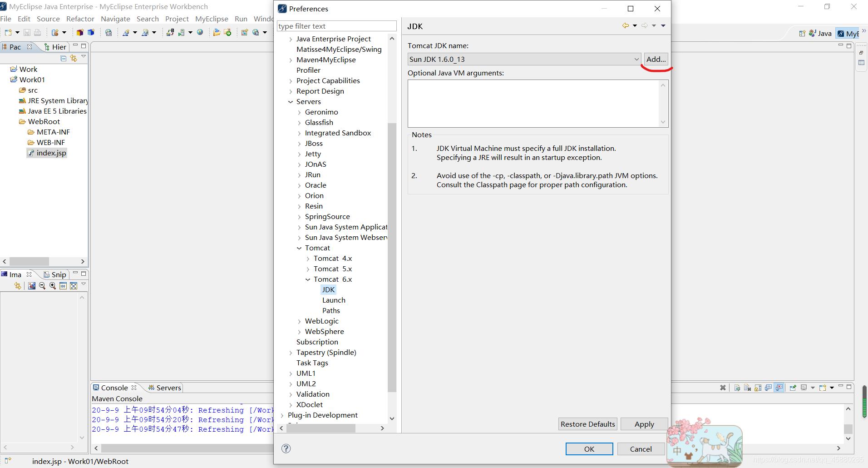Image resolution: width=868 pixels, height=468 pixels.
Task: Switch to the Servers tab
Action: tap(164, 388)
